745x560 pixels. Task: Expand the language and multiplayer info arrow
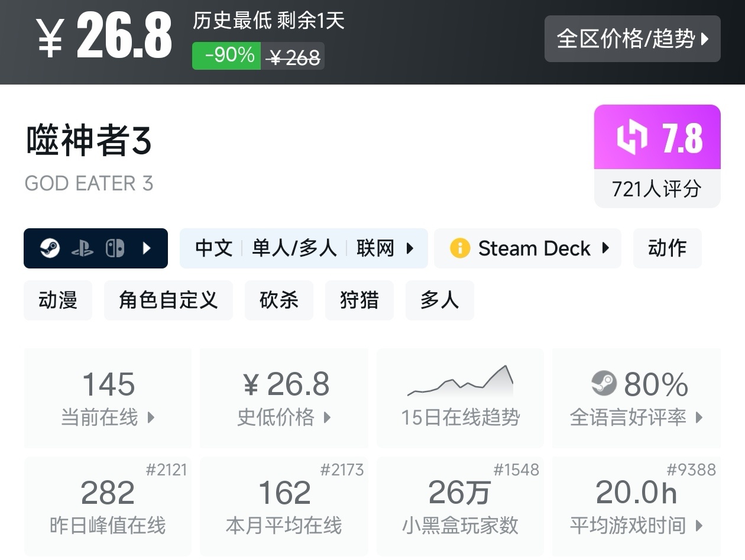[x=410, y=248]
